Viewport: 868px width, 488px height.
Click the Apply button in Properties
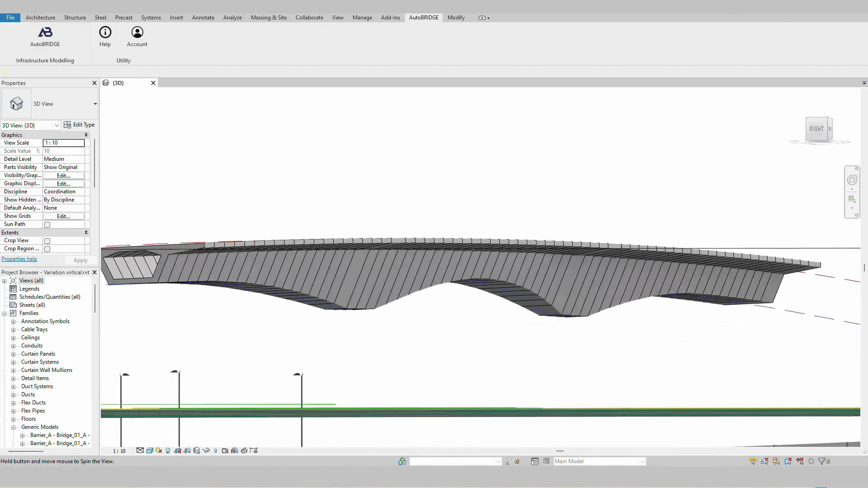(80, 260)
